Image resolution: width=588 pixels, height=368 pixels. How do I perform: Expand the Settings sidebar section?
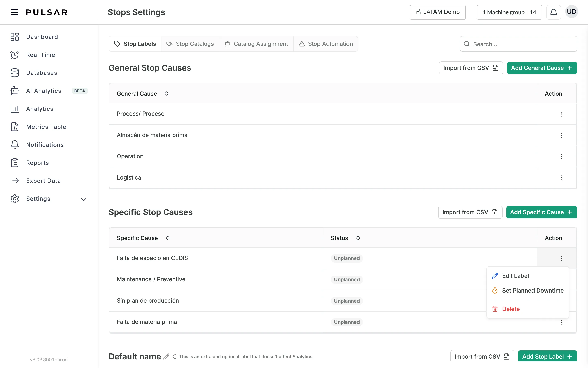point(49,199)
